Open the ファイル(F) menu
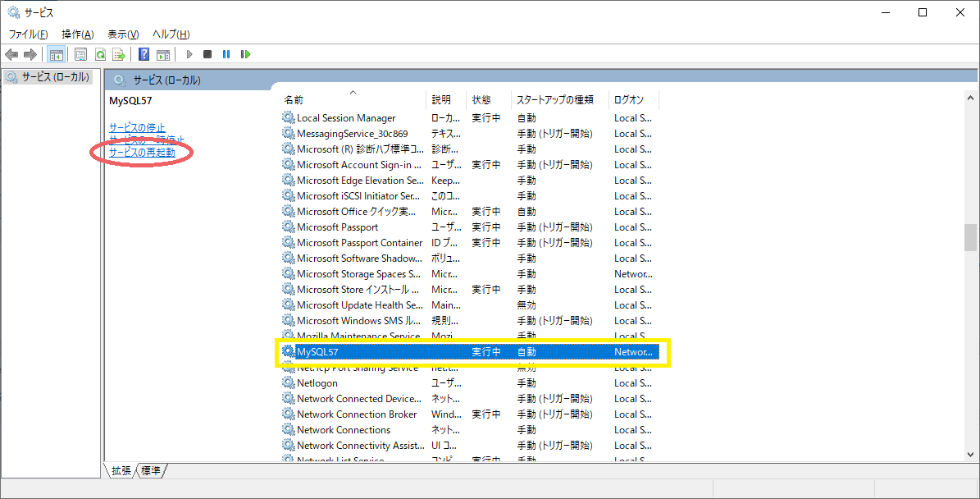This screenshot has height=499, width=980. click(x=28, y=34)
